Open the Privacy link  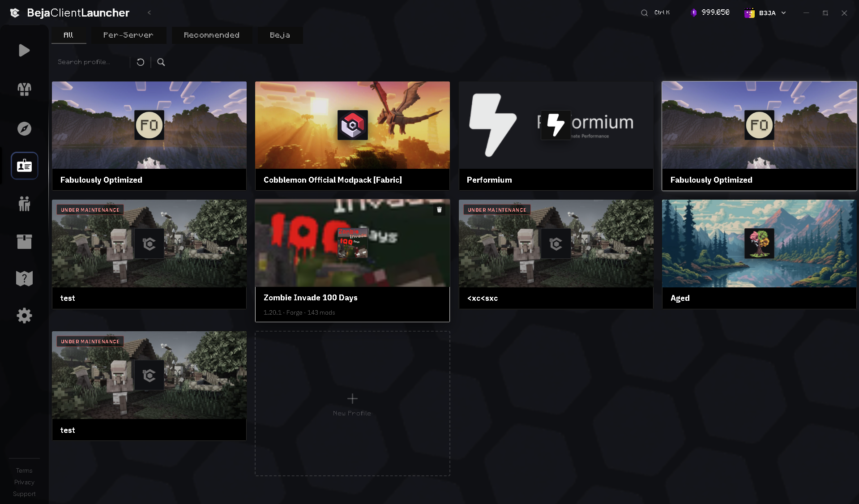click(24, 482)
